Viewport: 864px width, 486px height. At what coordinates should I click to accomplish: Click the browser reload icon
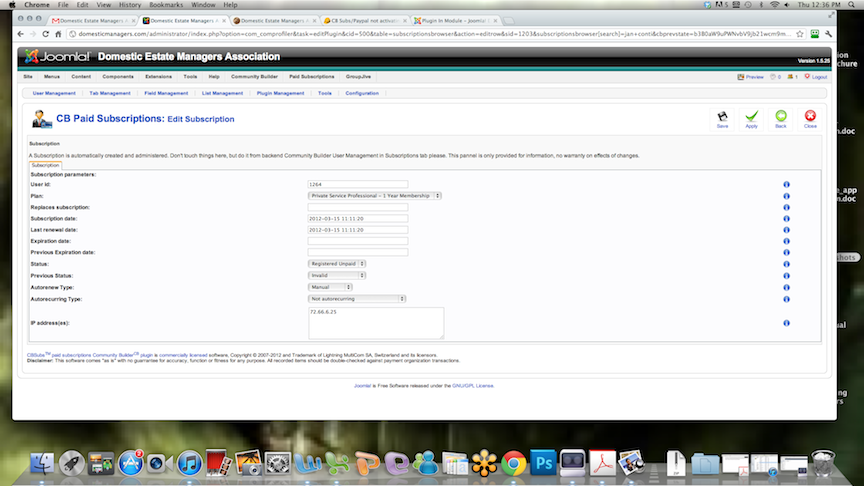pos(45,34)
